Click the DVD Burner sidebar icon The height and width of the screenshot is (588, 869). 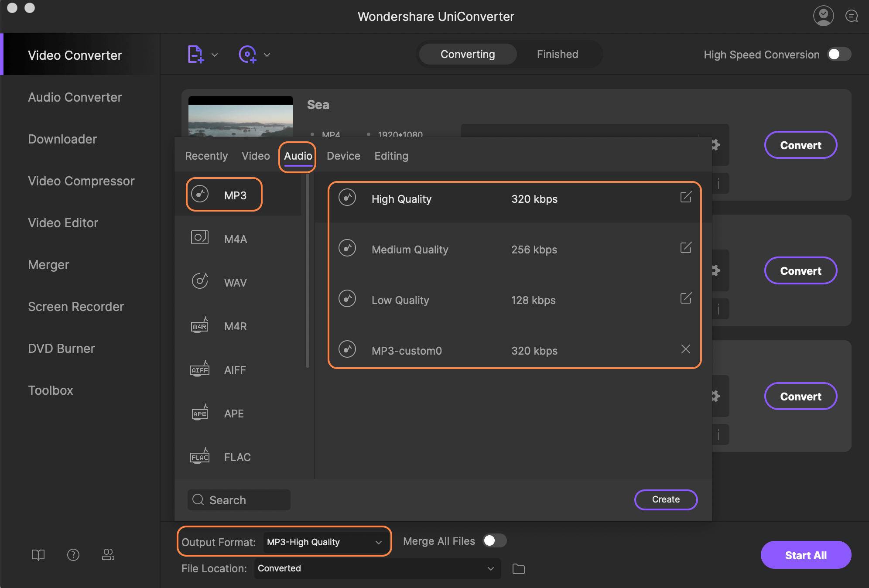pos(60,348)
